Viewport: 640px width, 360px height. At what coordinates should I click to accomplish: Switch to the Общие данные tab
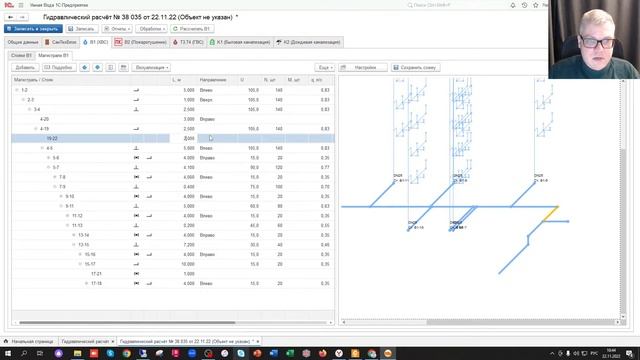[23, 42]
